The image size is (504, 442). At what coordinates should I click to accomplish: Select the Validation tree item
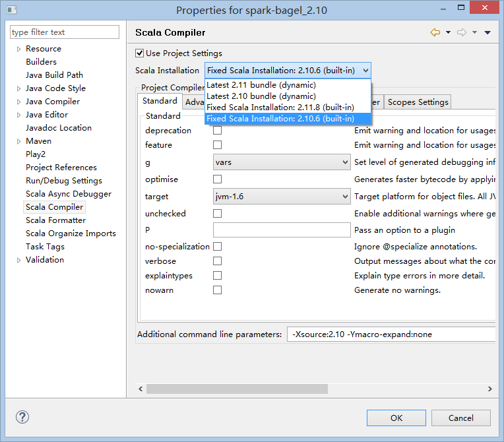pyautogui.click(x=45, y=260)
